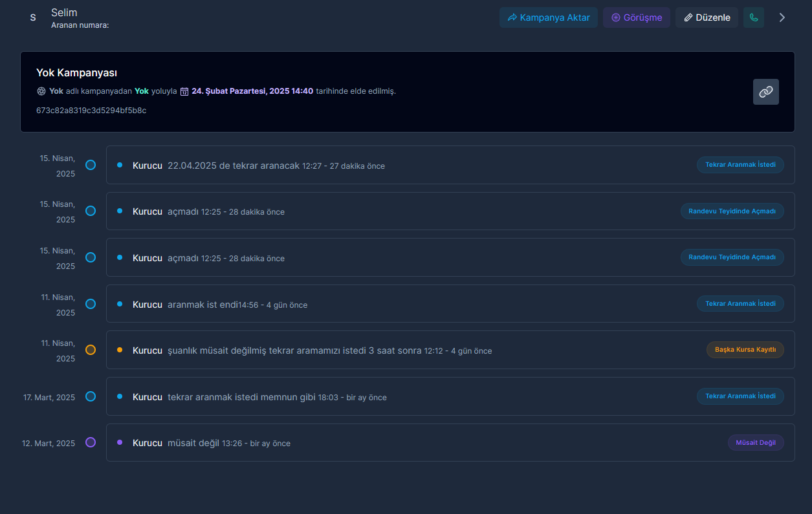The height and width of the screenshot is (514, 812).
Task: Click Kurucu in the müsait değil row
Action: (148, 443)
